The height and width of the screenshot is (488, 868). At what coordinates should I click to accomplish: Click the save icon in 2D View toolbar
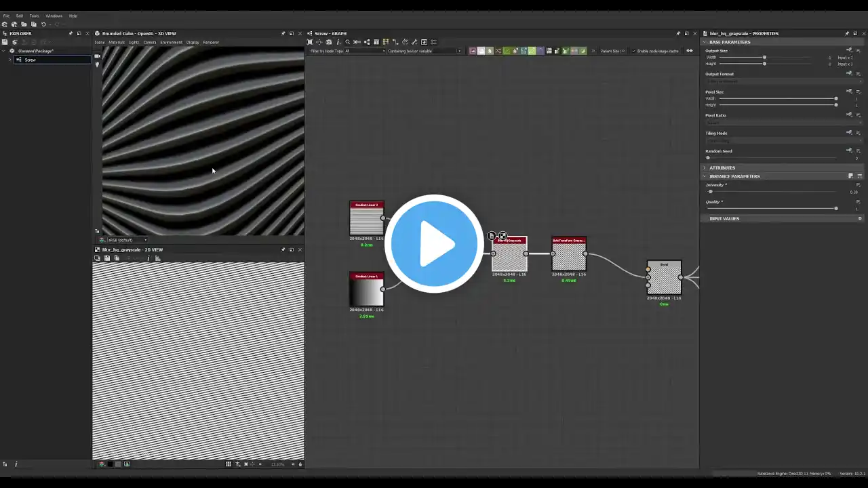point(106,258)
